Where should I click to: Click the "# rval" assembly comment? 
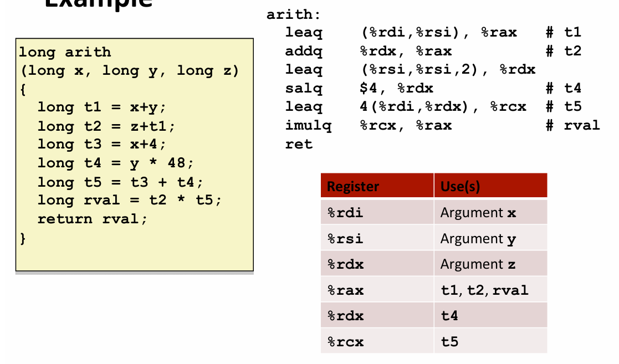(x=573, y=125)
